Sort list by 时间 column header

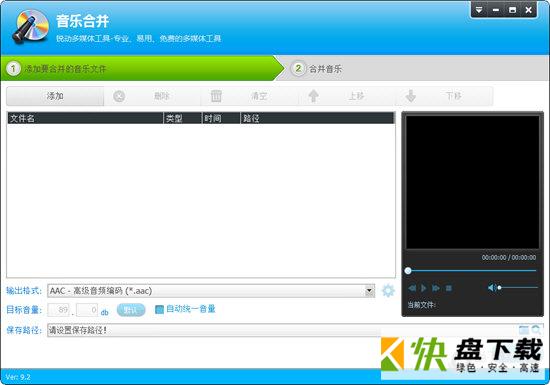(x=221, y=119)
